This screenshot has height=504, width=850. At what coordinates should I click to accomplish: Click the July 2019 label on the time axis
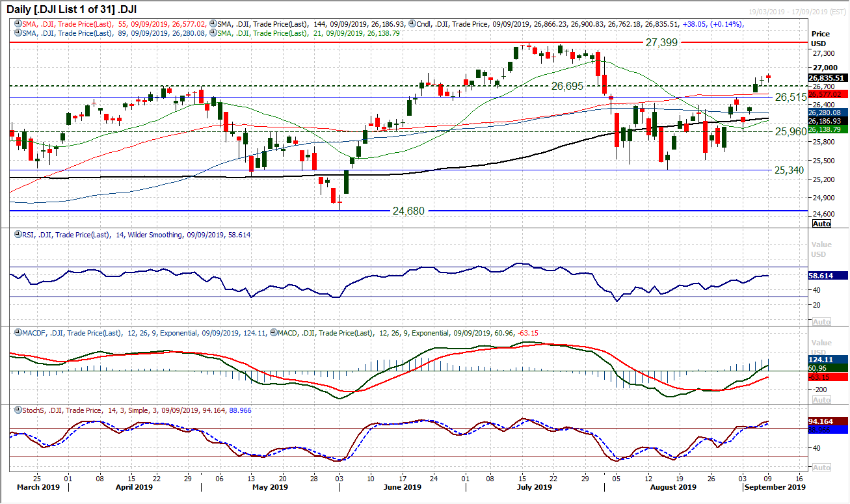533,486
